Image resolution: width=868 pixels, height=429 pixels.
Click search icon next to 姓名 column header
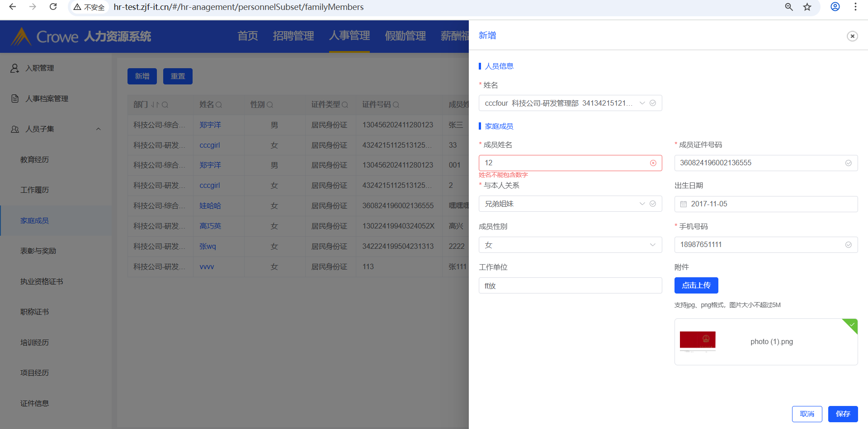coord(219,105)
